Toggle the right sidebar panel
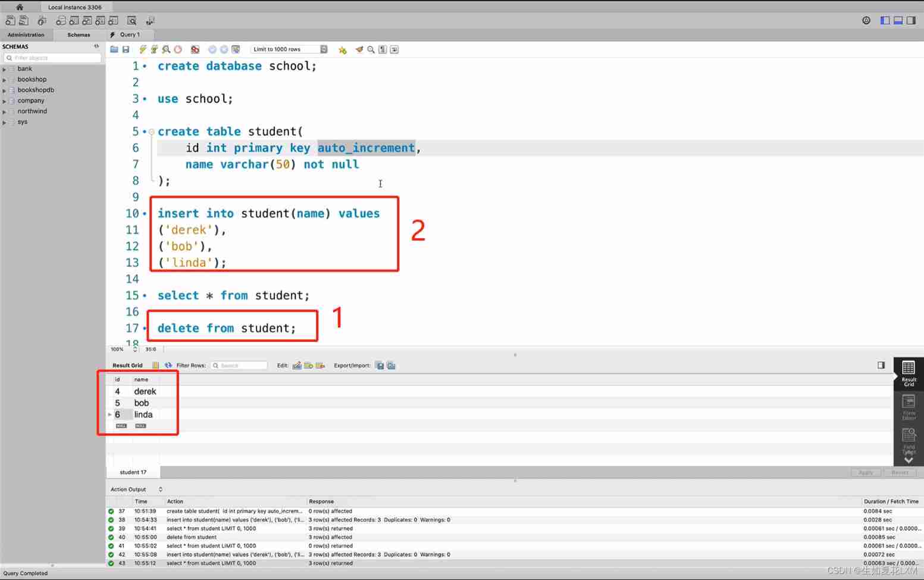 pyautogui.click(x=911, y=20)
